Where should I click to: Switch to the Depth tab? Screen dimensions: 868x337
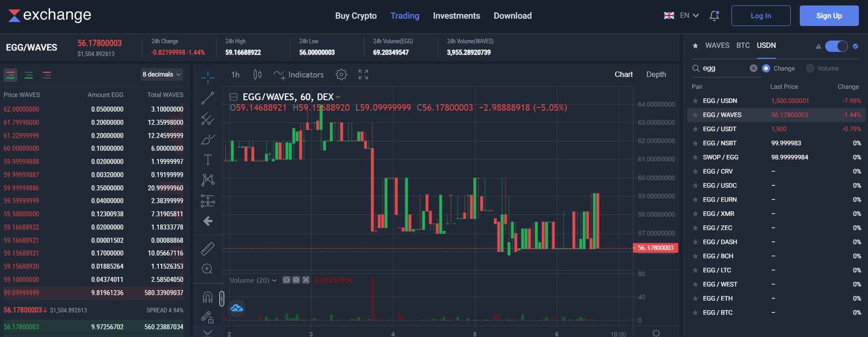(x=656, y=74)
